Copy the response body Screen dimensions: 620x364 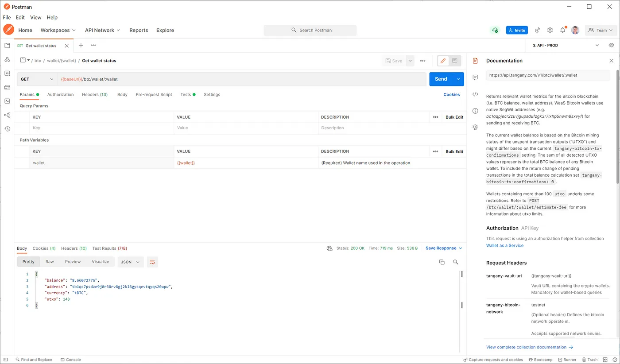[x=442, y=262]
